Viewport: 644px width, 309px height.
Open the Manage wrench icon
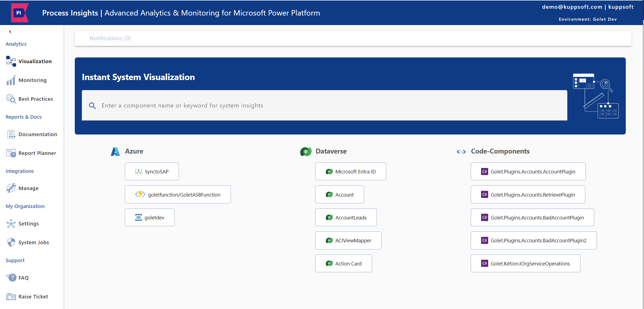pos(11,188)
